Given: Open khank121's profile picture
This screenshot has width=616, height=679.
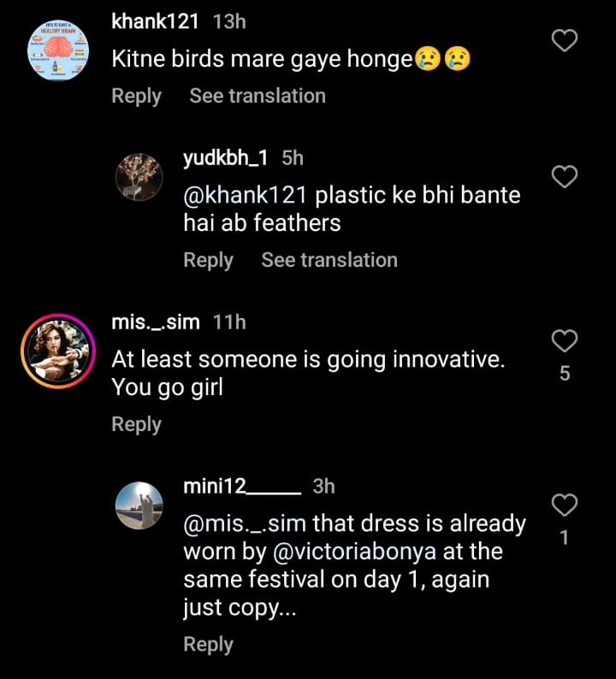Looking at the screenshot, I should coord(56,51).
